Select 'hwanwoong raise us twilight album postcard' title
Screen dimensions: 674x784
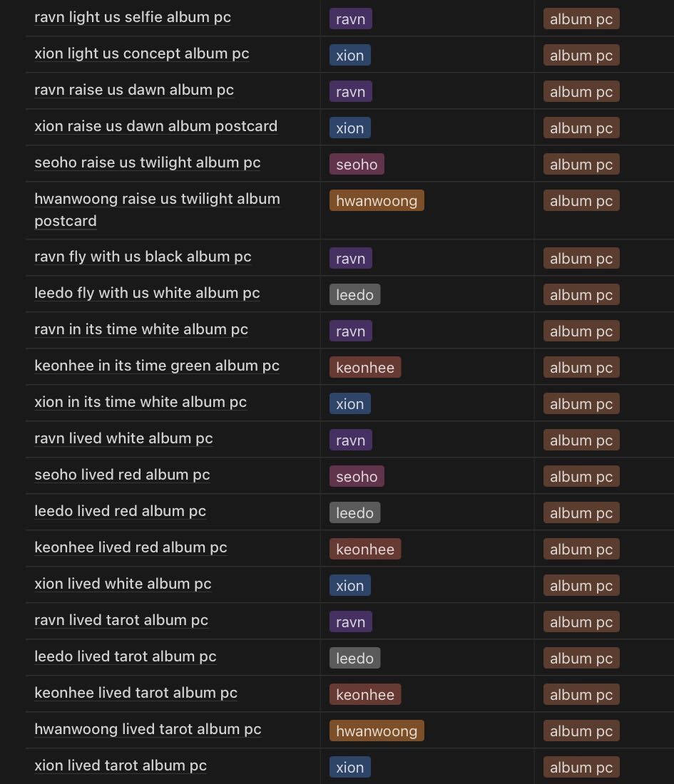(x=157, y=199)
